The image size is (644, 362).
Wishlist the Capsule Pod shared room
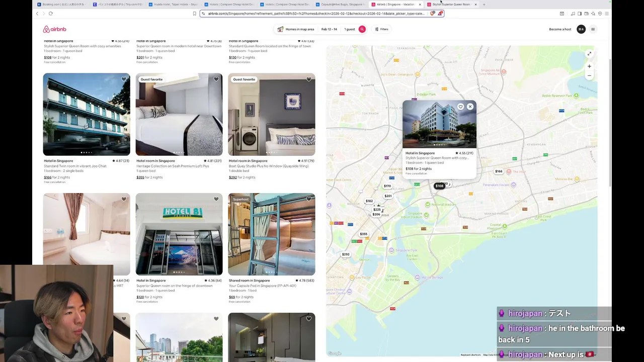coord(309,199)
